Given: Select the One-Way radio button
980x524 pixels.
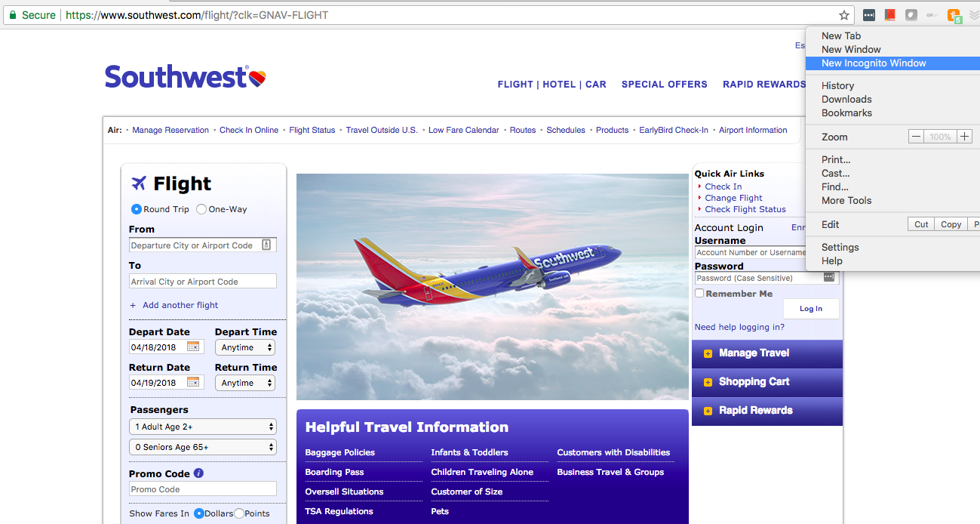Looking at the screenshot, I should pyautogui.click(x=201, y=209).
